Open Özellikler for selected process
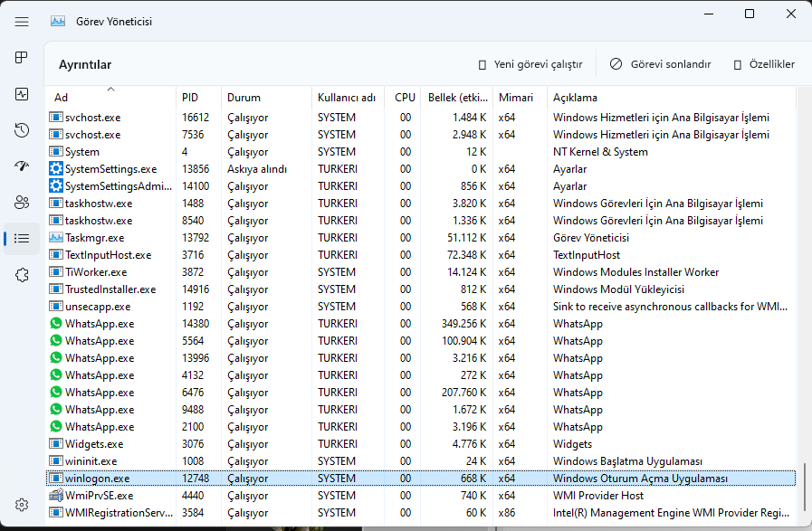The image size is (812, 531). pos(764,64)
